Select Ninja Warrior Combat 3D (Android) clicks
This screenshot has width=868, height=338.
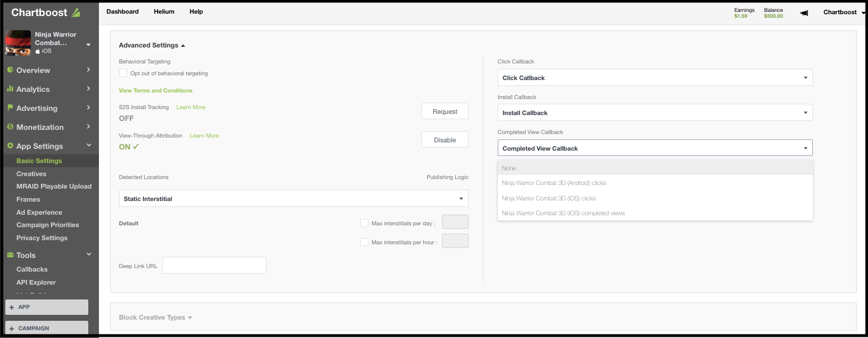coord(655,183)
